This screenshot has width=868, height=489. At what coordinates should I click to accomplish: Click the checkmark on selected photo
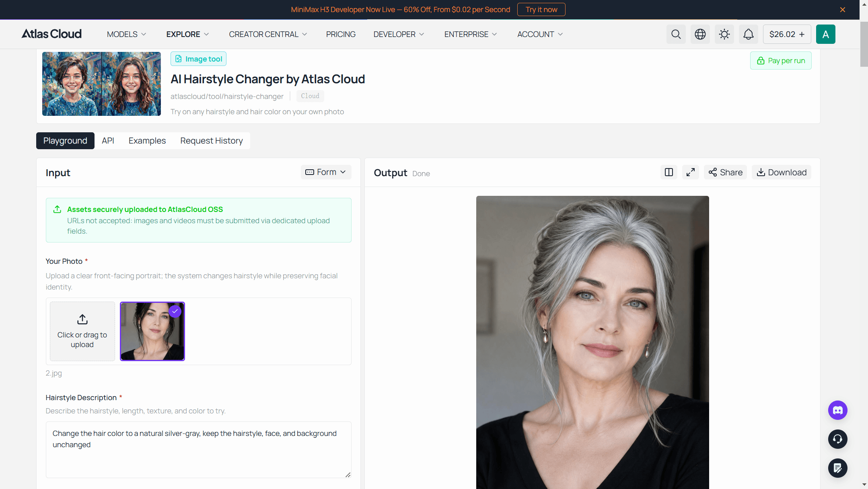(175, 311)
